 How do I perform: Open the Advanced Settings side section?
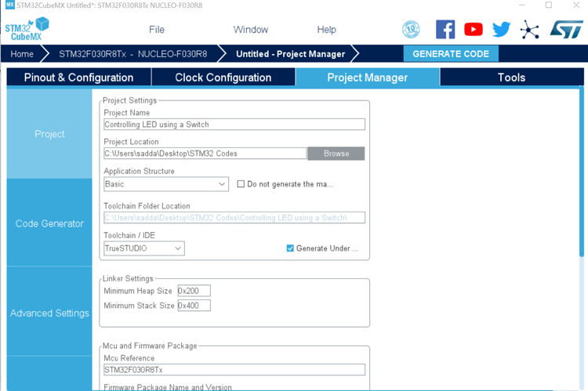coord(49,313)
